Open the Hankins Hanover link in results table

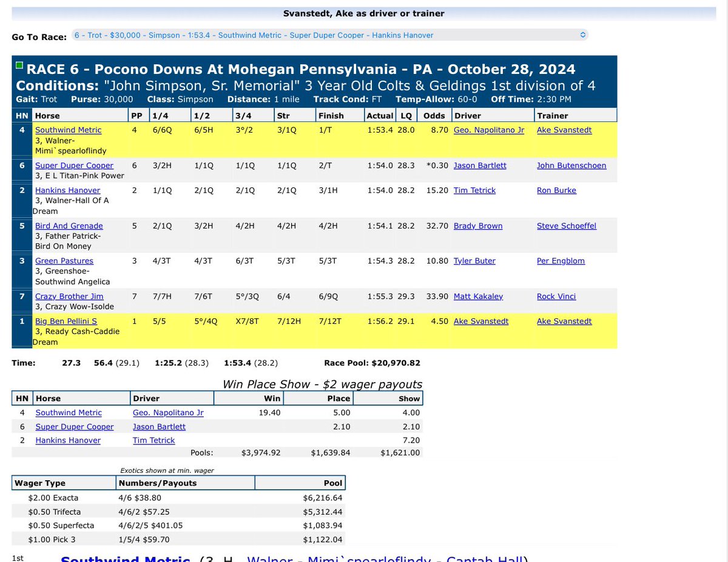[x=68, y=190]
